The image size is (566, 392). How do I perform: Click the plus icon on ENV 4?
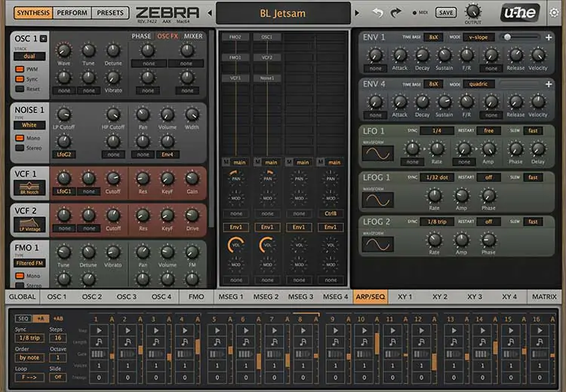[x=549, y=84]
